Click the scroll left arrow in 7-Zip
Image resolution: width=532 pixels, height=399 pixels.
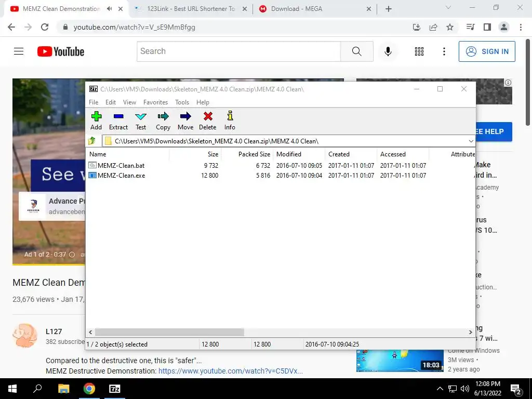(x=90, y=332)
